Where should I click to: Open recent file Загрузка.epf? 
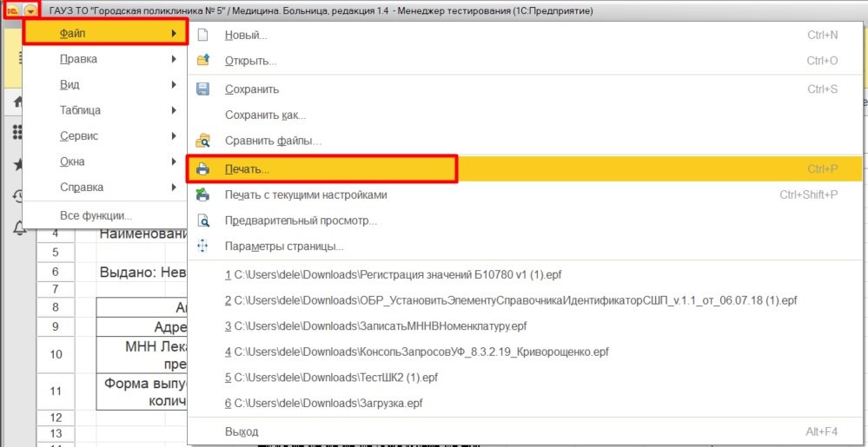coord(322,404)
